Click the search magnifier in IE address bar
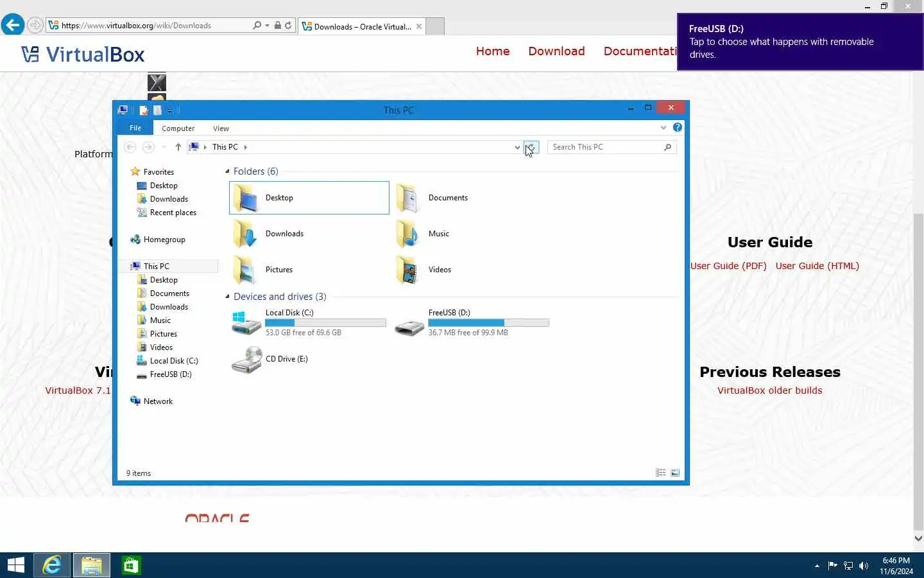This screenshot has height=578, width=924. tap(257, 26)
